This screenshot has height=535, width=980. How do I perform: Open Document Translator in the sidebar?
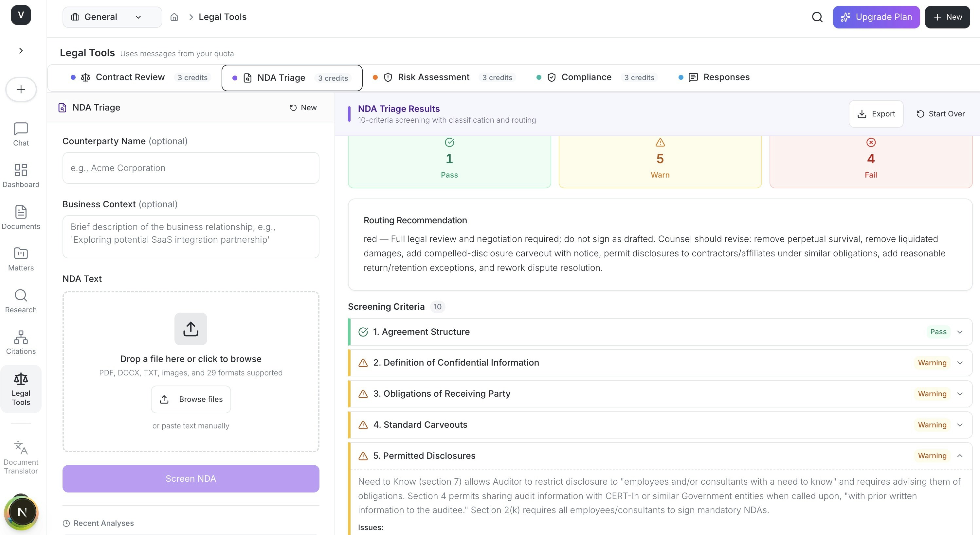click(x=21, y=457)
